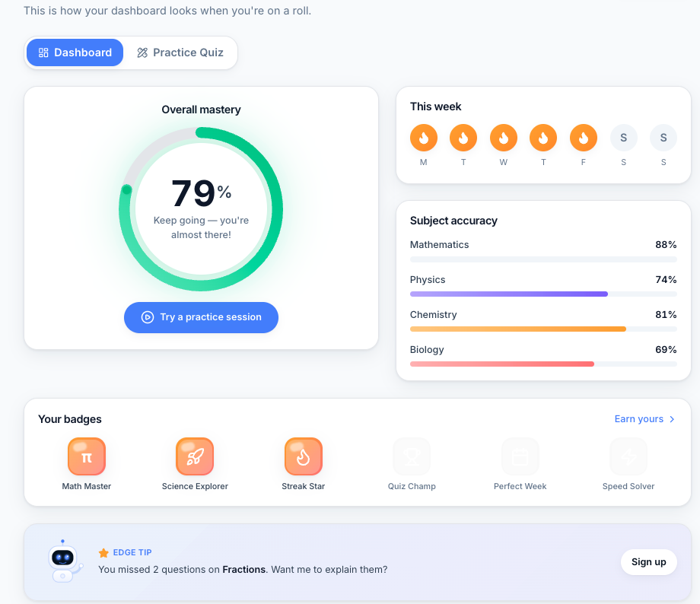
Task: Click the Practice Quiz pencil-ruler icon
Action: click(x=142, y=52)
